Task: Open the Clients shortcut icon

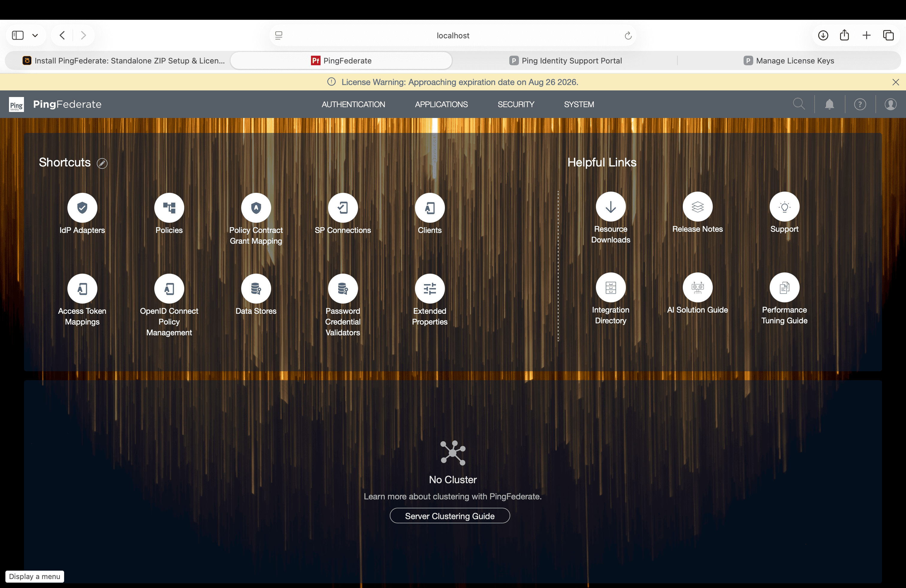Action: point(430,208)
